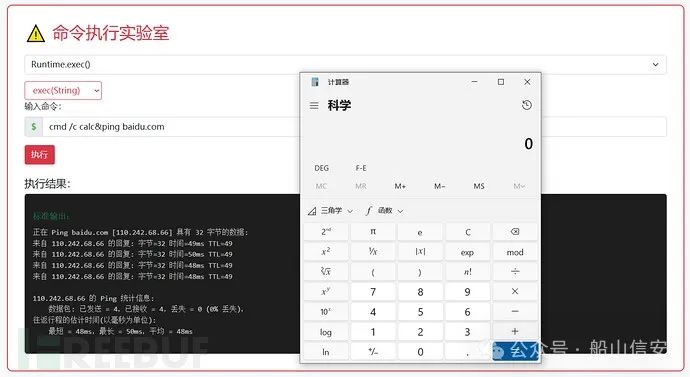Open the Runtime.exec() method dropdown
This screenshot has width=690, height=377.
(x=345, y=65)
